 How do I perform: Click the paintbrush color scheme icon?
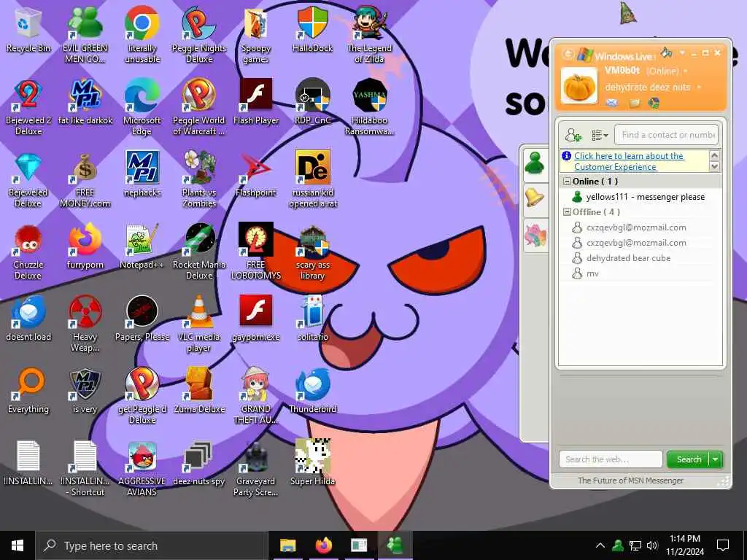coord(666,52)
